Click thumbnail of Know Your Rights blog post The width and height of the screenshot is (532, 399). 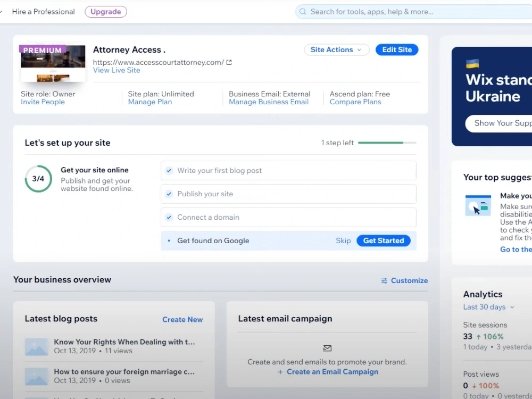[x=36, y=346]
